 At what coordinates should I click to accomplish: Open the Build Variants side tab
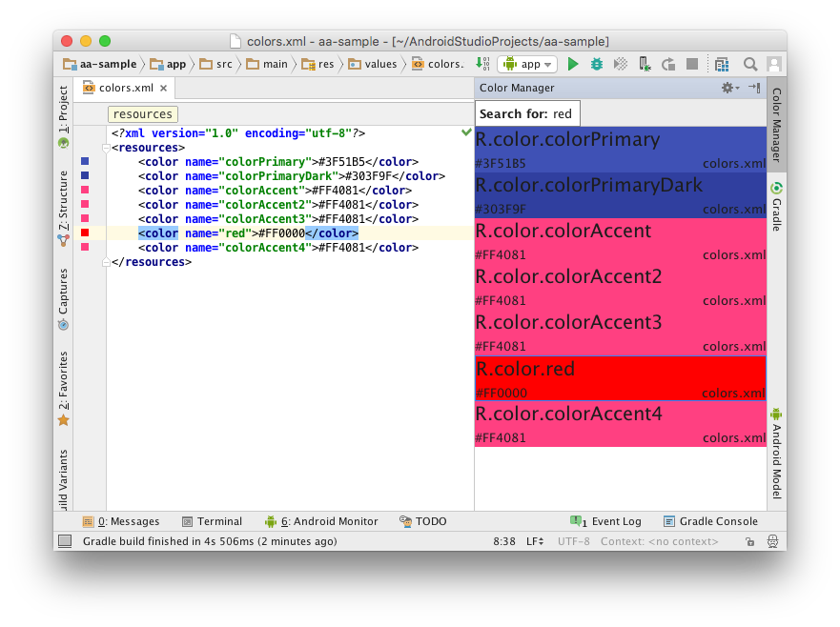tap(63, 479)
